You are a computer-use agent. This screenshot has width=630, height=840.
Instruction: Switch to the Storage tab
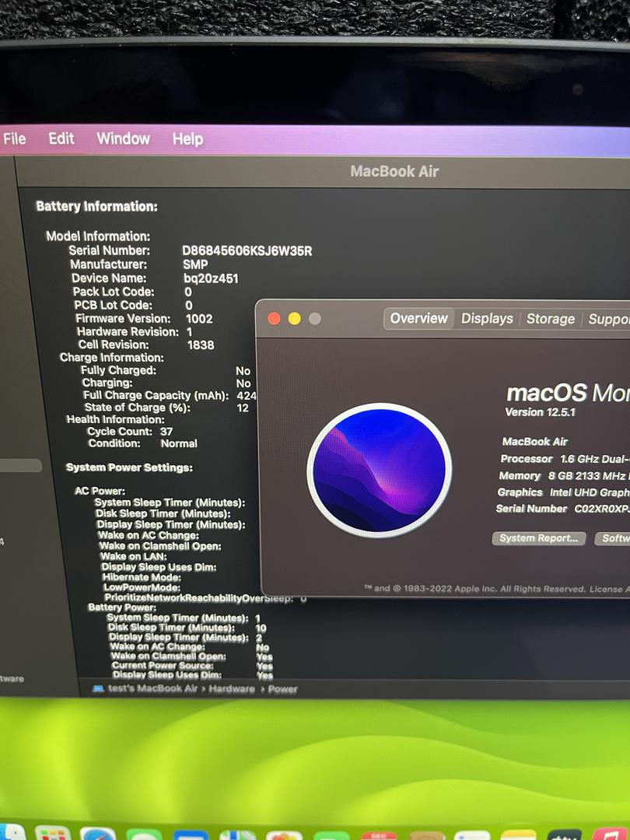[550, 319]
